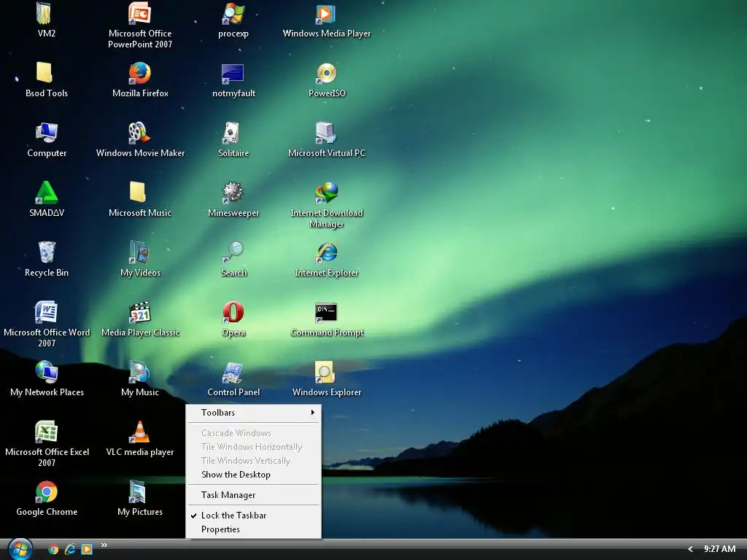747x560 pixels.
Task: Select the Control Panel shortcut
Action: pos(233,373)
